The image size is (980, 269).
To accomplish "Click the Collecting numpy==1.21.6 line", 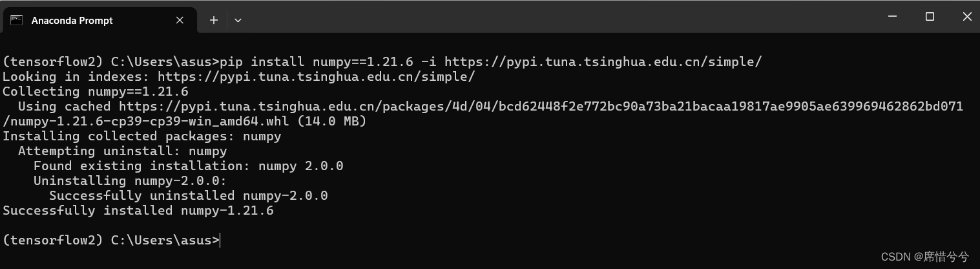I will coord(96,92).
